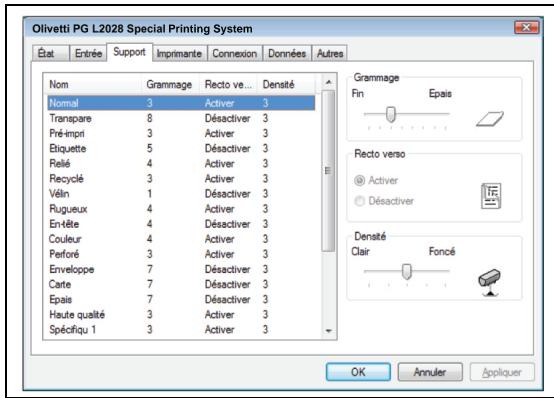Open the Entrée tab
Viewport: 554px width, 398px height.
pos(88,54)
